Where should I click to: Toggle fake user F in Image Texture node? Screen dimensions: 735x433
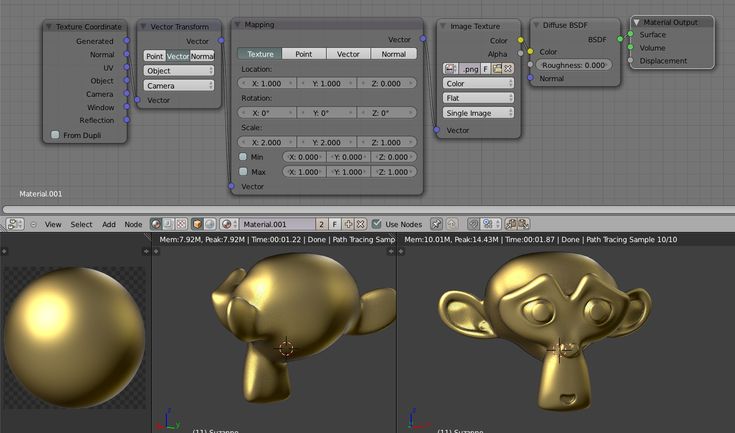coord(486,68)
